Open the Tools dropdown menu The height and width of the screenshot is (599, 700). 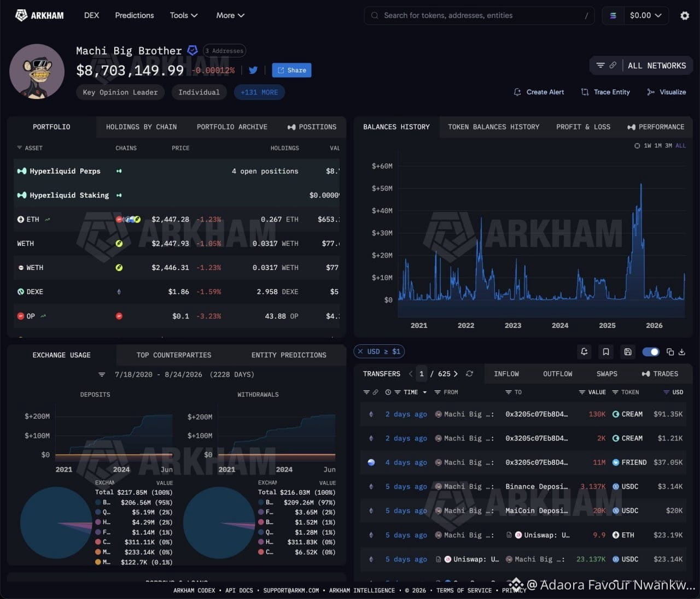click(184, 15)
